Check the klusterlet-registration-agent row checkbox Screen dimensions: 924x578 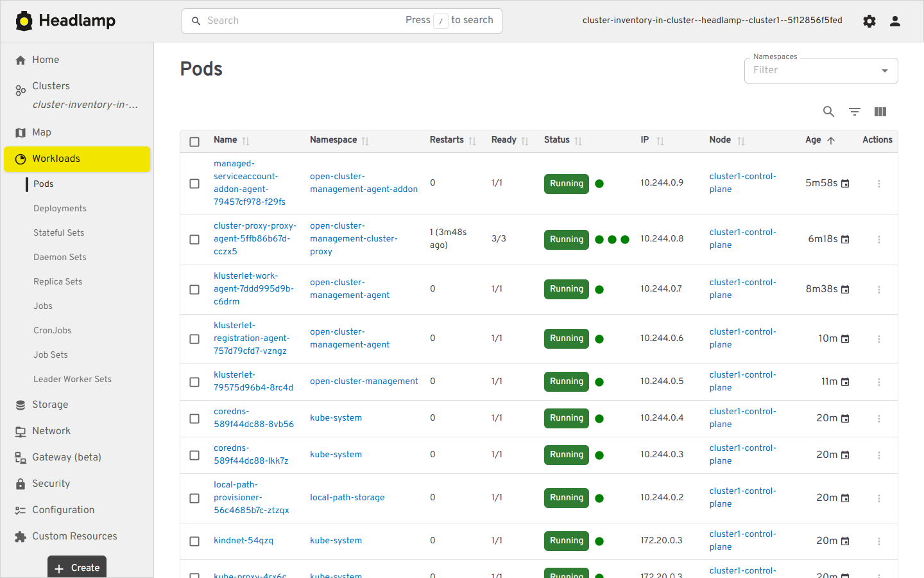[x=194, y=339]
